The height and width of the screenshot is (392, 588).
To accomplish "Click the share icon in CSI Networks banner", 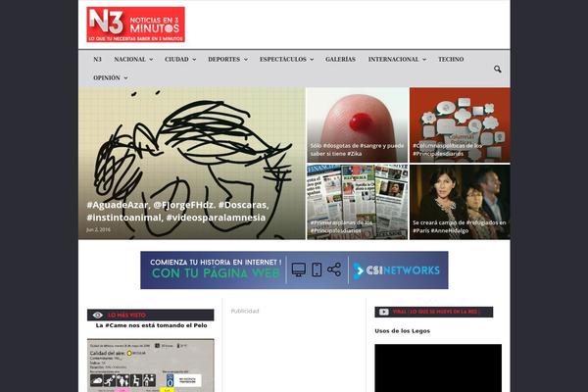I will 334,269.
